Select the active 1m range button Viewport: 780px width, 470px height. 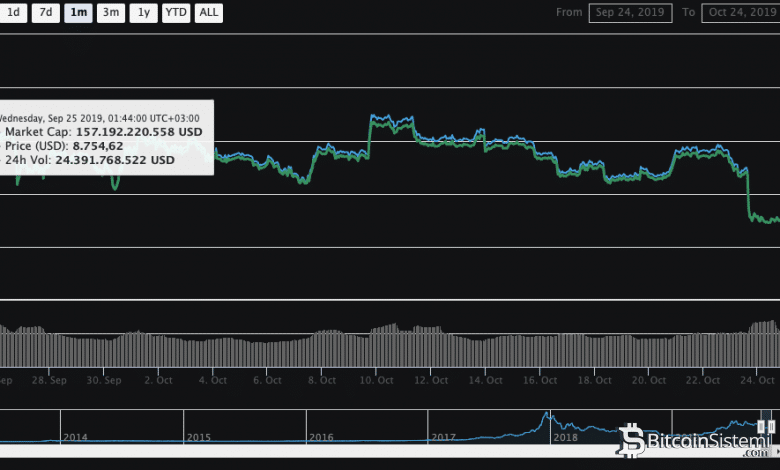[77, 13]
